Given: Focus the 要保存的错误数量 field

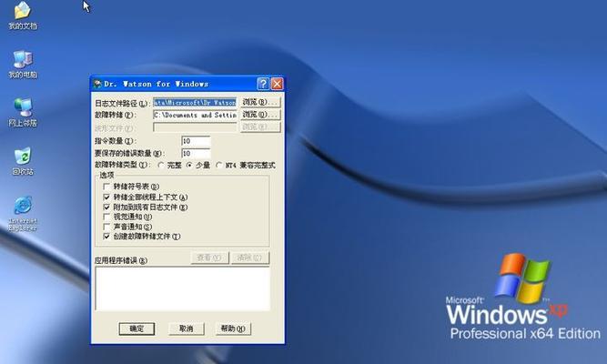Looking at the screenshot, I should (x=196, y=154).
